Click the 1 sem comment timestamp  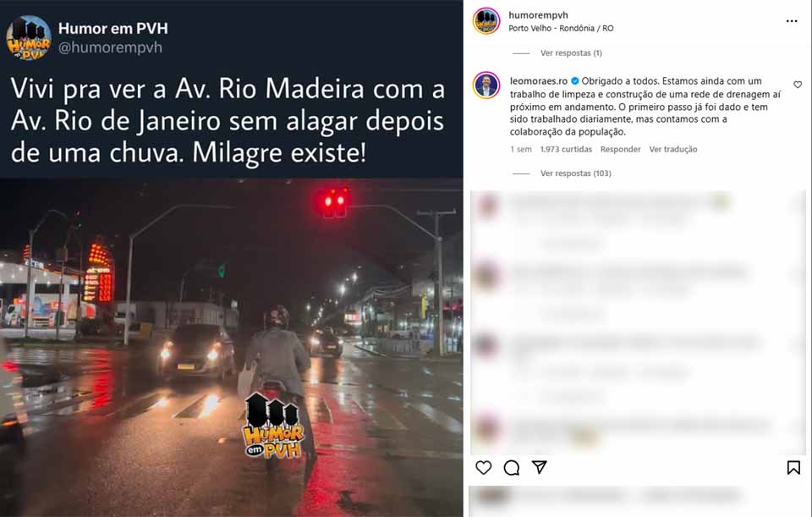click(520, 149)
